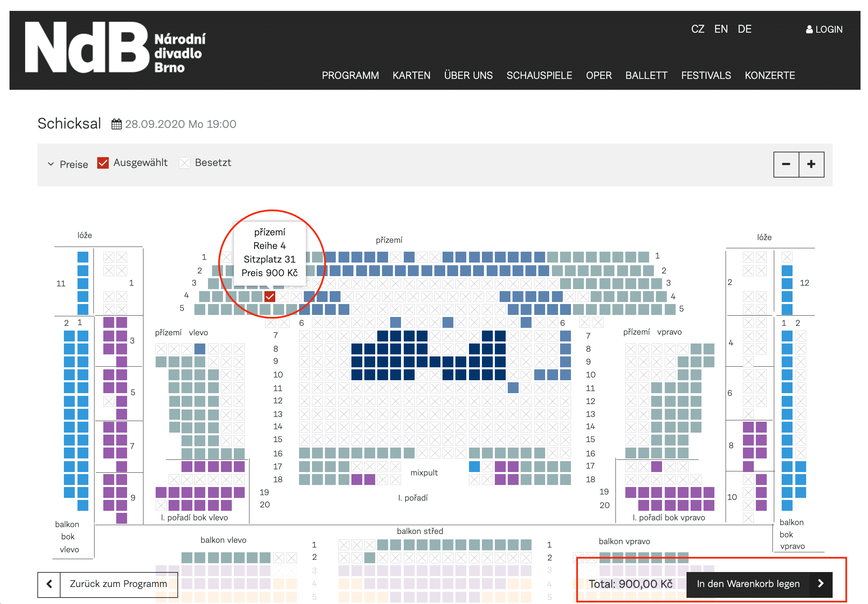Open the PROGRAMM menu item
Screen dimensions: 868x604
click(350, 75)
